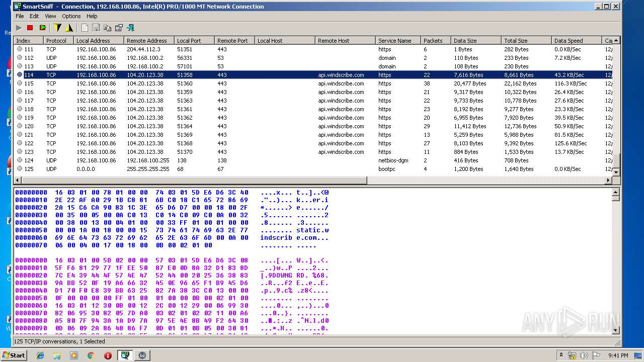The height and width of the screenshot is (362, 644).
Task: Sort by the Local Port column header
Action: (x=194, y=41)
